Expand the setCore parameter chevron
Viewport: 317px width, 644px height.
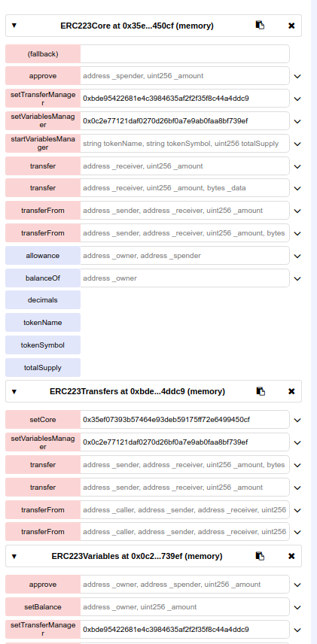297,420
